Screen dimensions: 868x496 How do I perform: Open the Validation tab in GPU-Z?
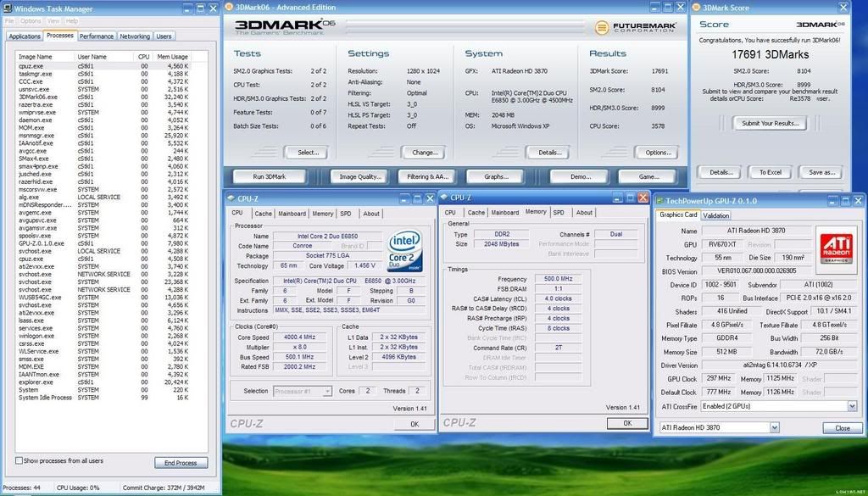pyautogui.click(x=716, y=215)
